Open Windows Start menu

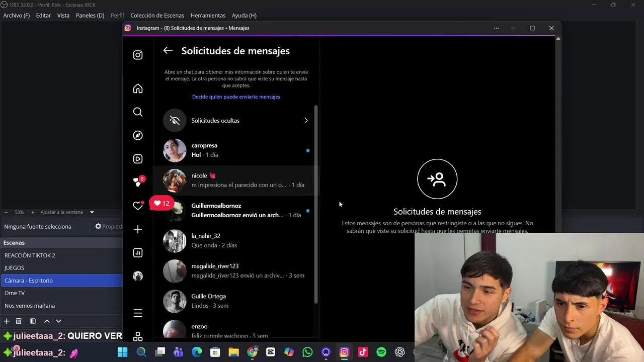123,352
